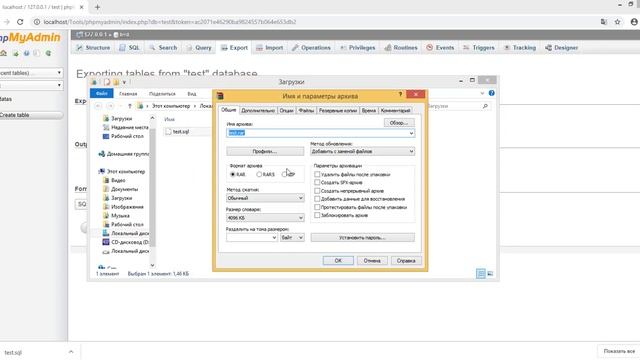This screenshot has width=640, height=360.
Task: Enable Протестировать файлы после упаковки
Action: [317, 207]
